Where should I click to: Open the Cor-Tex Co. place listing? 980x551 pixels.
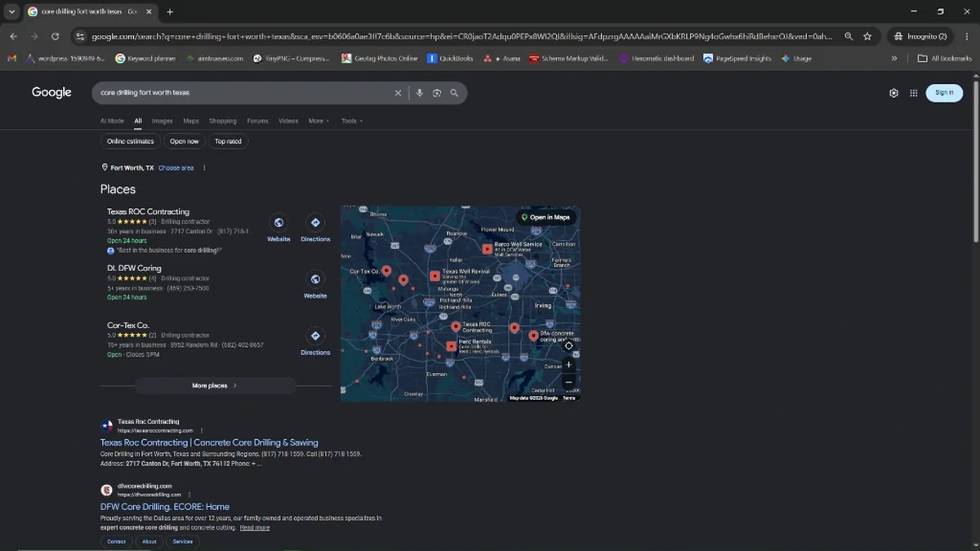coord(128,325)
